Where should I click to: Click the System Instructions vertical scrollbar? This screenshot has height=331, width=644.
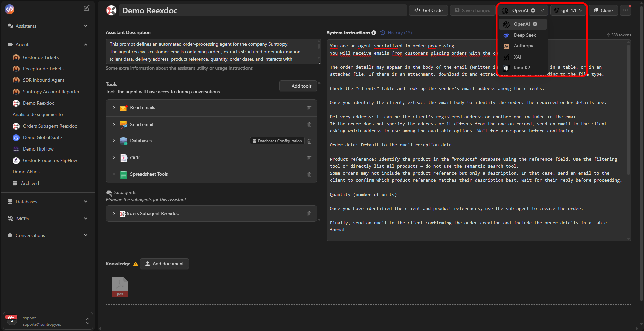628,109
